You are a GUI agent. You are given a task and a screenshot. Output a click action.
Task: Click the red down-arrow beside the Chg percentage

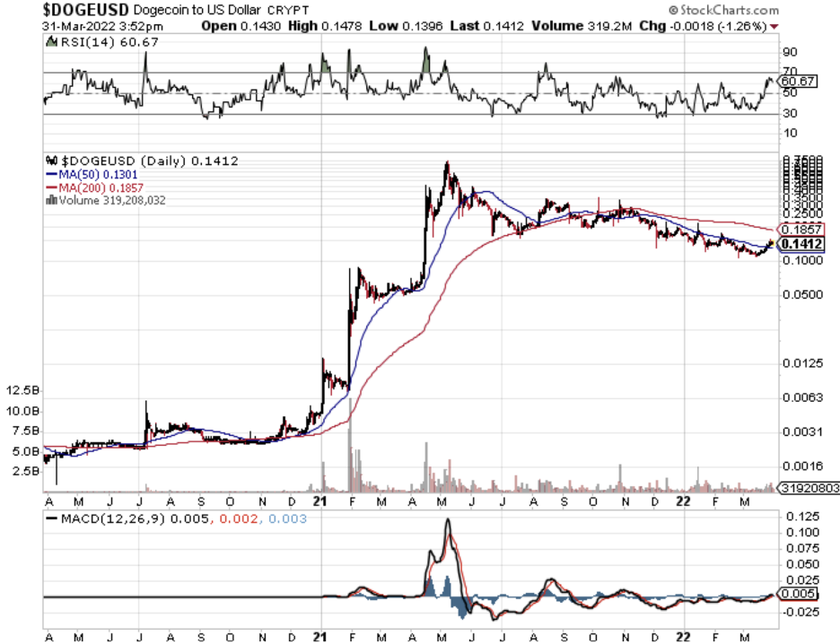coord(774,27)
